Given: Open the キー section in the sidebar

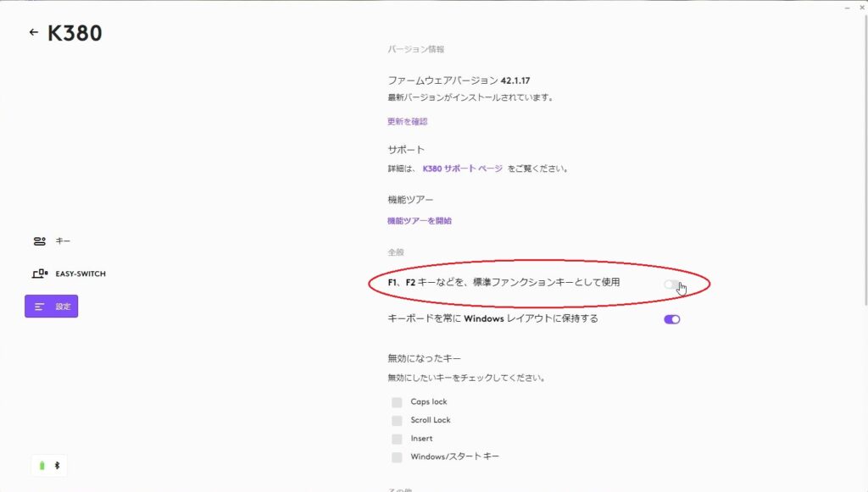Looking at the screenshot, I should pyautogui.click(x=52, y=241).
